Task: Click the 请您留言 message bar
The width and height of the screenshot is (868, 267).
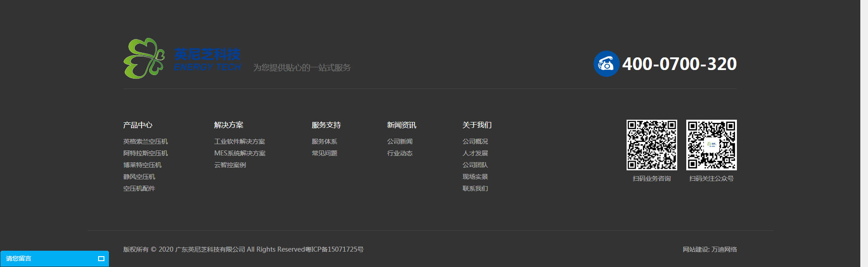Action: click(45, 258)
